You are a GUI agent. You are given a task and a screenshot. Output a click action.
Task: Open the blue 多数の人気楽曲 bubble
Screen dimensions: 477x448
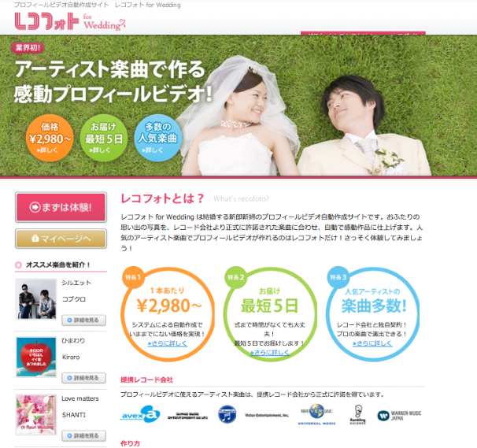[158, 138]
